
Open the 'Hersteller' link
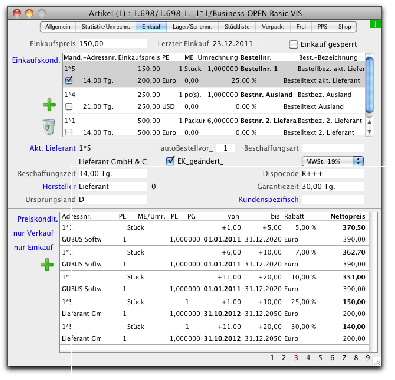click(x=59, y=186)
